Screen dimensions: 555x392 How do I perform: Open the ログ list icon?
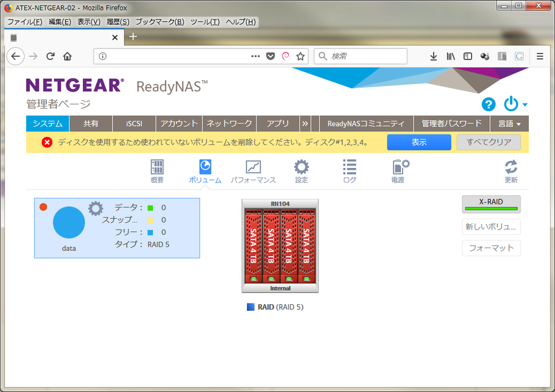tap(350, 171)
